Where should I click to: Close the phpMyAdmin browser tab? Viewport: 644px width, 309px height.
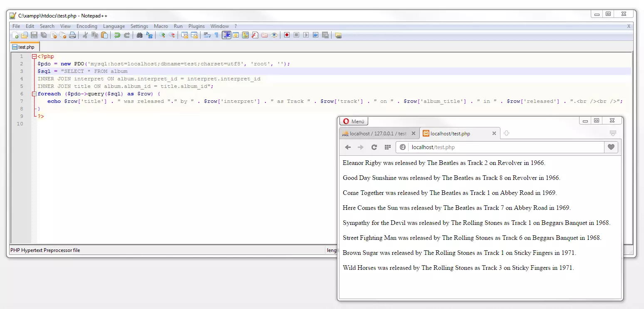click(413, 134)
